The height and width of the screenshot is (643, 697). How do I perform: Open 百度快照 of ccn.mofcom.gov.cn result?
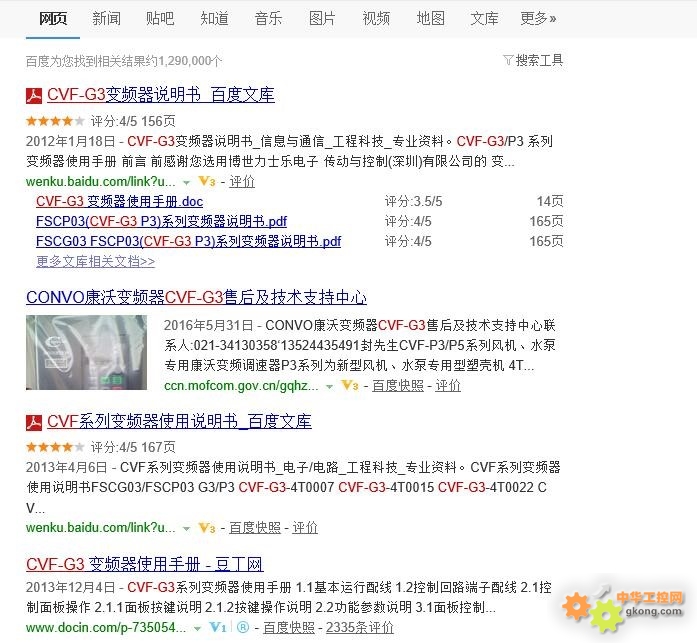[398, 385]
